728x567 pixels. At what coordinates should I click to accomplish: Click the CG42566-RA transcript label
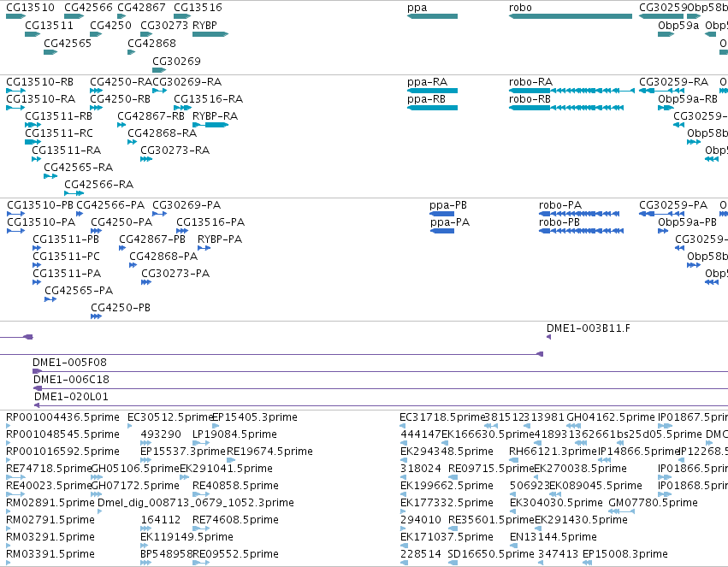(x=99, y=184)
